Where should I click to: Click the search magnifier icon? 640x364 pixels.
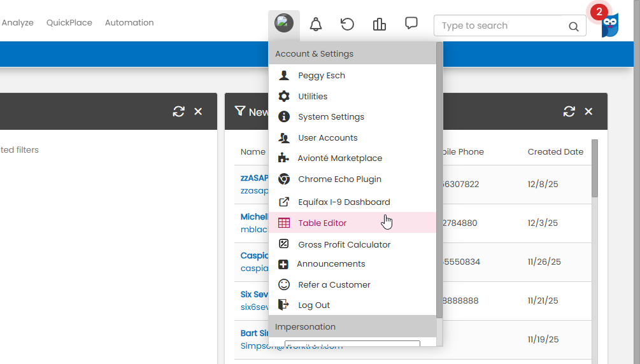(574, 27)
